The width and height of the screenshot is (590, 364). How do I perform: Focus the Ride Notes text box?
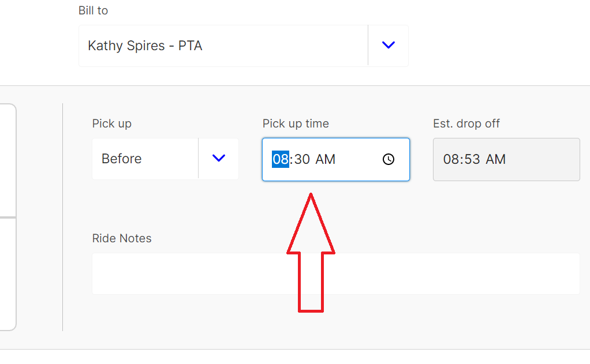[x=335, y=273]
